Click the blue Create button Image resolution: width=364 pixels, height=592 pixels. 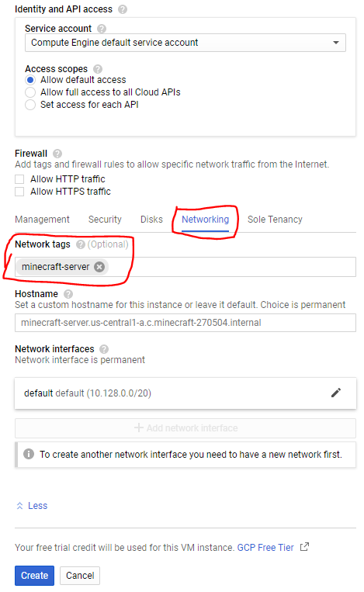tap(34, 576)
